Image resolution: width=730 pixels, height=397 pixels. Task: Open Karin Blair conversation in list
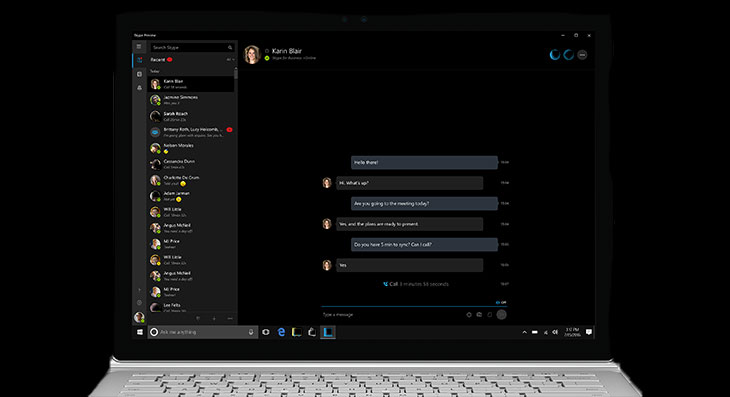click(191, 84)
